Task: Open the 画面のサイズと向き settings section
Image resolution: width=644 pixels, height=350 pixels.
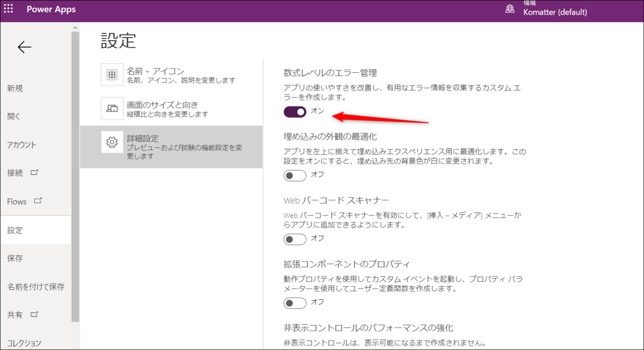Action: click(171, 109)
